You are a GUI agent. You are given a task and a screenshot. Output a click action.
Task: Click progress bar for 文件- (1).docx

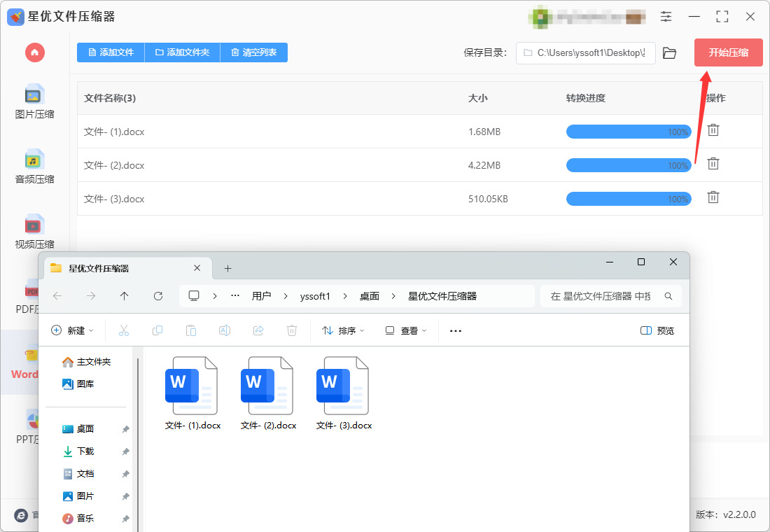(629, 132)
